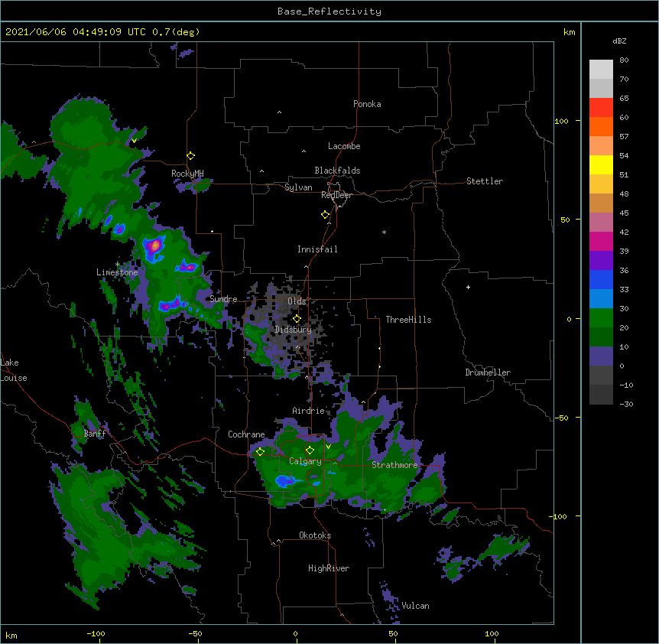The image size is (659, 644).
Task: Select the pink 45-42 dBZ legend swatch
Action: 601,223
